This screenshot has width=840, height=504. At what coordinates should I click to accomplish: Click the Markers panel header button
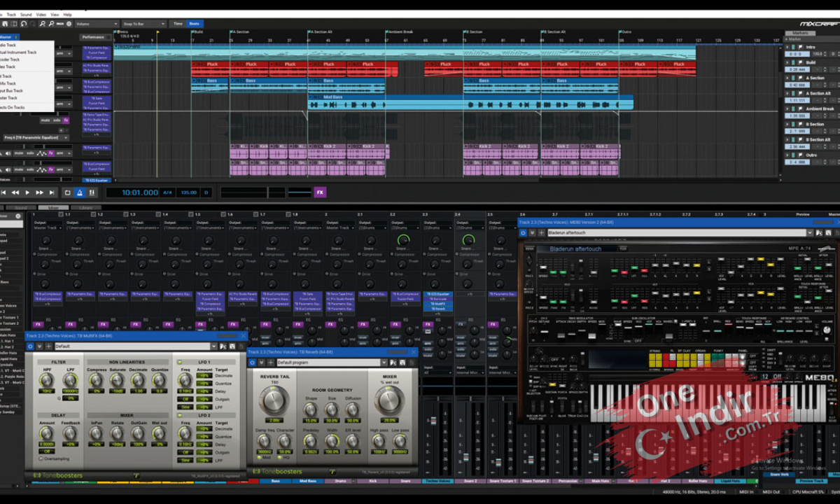point(801,33)
